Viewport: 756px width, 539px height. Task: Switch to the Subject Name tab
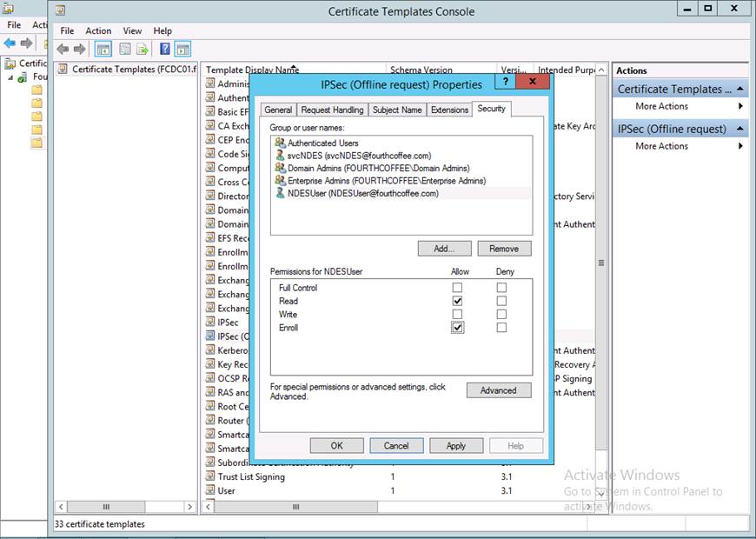coord(397,110)
